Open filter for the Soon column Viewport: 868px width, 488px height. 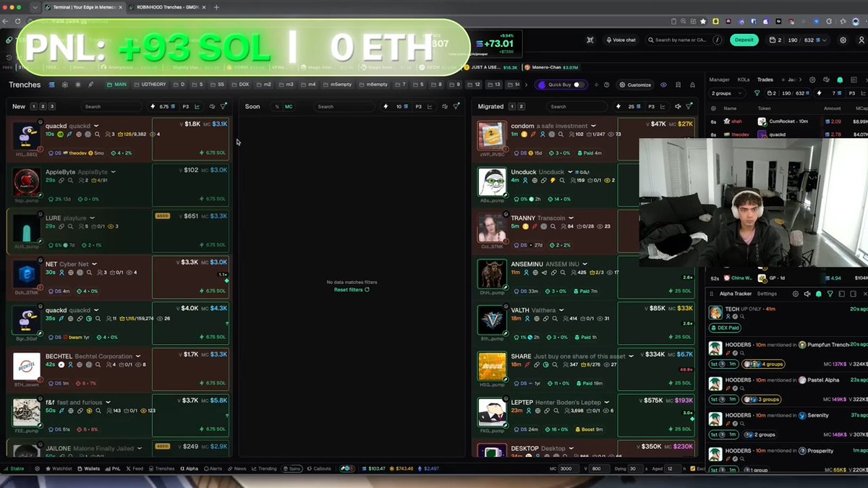tap(456, 106)
